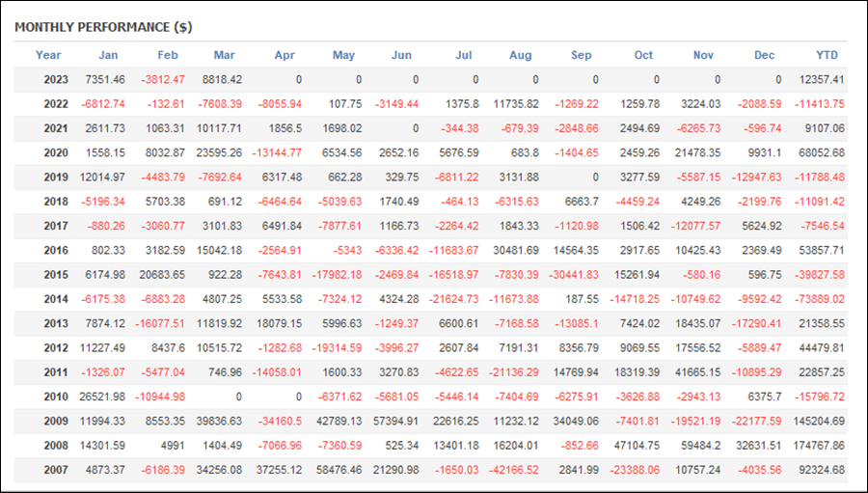Click the 2015 year row label

[56, 275]
